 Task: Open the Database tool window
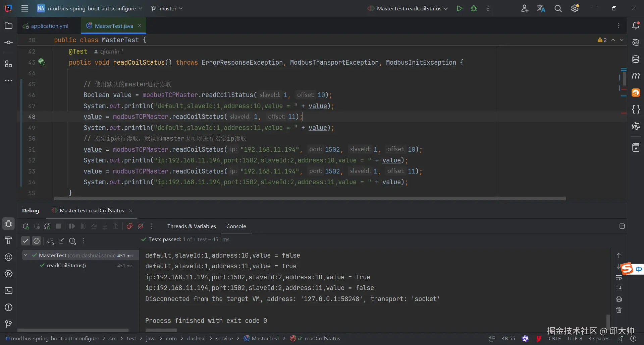636,59
